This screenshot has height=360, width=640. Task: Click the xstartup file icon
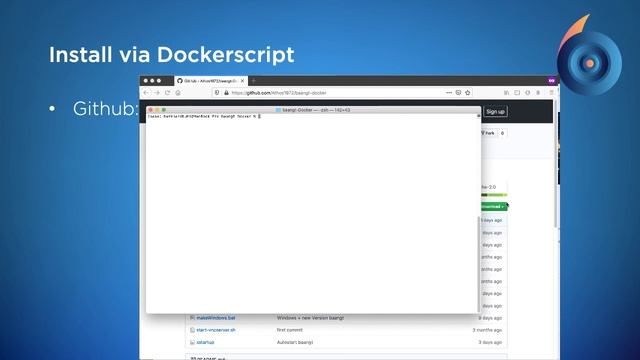pyautogui.click(x=192, y=342)
